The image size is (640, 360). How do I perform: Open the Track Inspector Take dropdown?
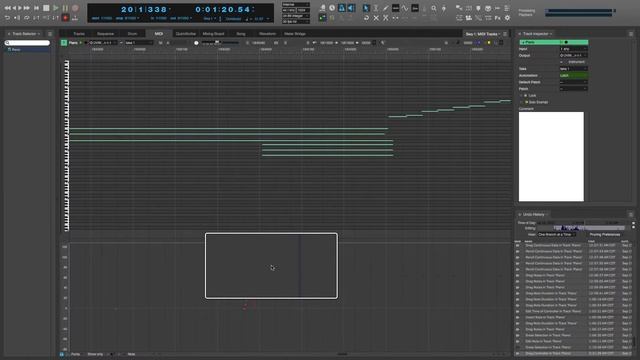coord(573,69)
